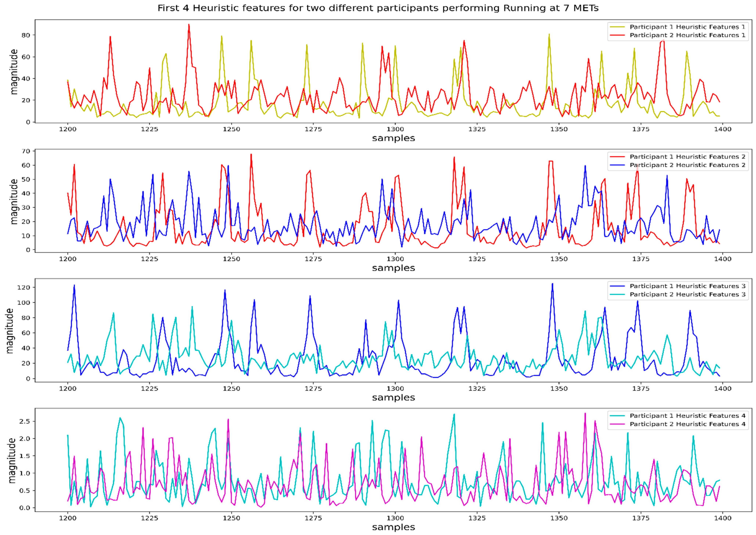Click 'magnitude' y-axis label of third subplot
This screenshot has height=535, width=756.
10,331
